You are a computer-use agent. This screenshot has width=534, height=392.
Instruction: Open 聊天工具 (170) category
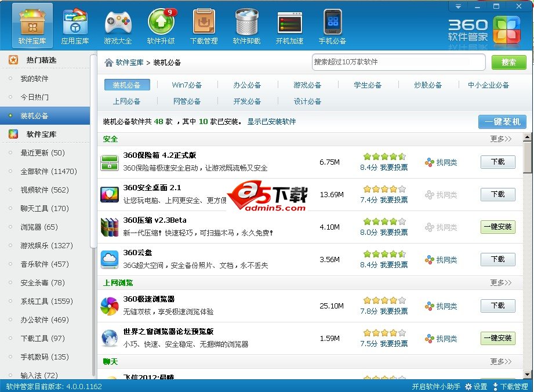[x=45, y=208]
